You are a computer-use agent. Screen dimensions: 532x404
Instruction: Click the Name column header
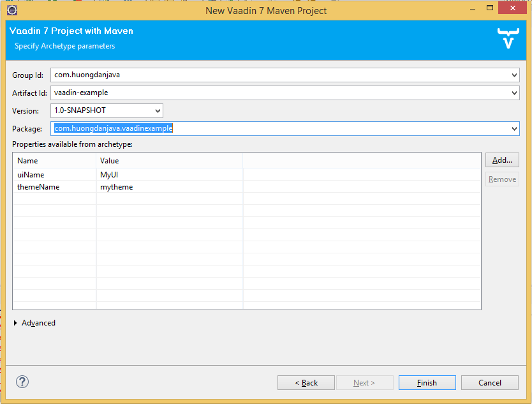[55, 161]
